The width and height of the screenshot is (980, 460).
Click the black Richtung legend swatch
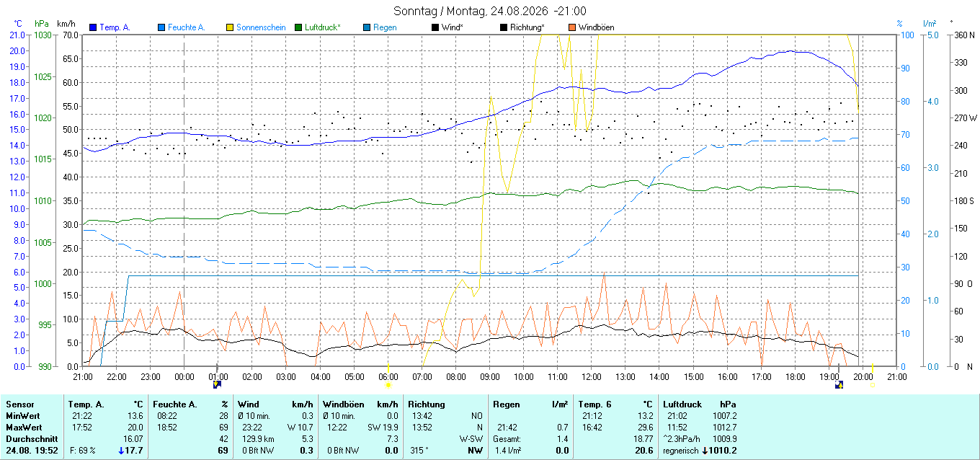(x=504, y=27)
